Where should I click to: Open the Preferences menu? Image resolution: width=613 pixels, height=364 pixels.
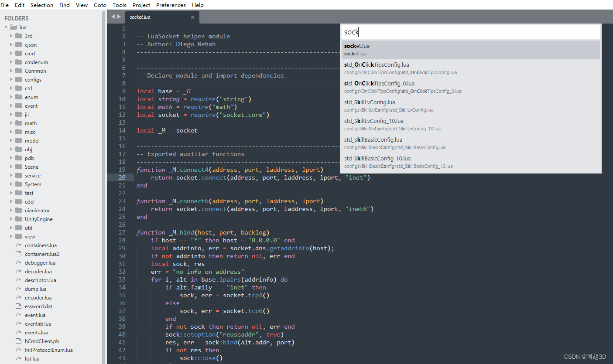(171, 5)
